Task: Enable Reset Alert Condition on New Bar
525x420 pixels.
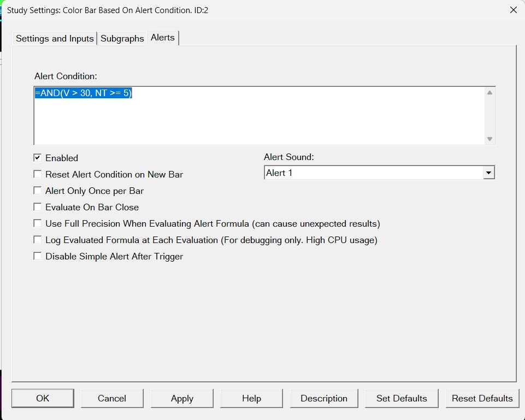Action: [x=38, y=174]
